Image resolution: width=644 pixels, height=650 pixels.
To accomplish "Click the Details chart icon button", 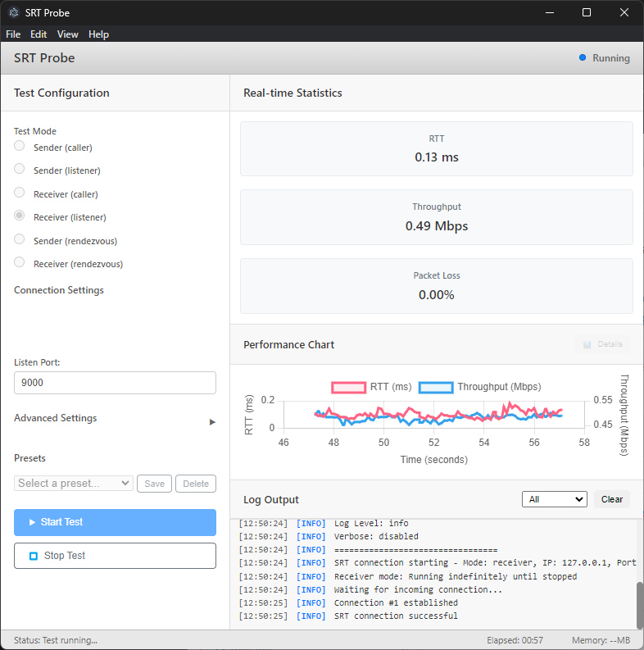I will click(x=602, y=344).
